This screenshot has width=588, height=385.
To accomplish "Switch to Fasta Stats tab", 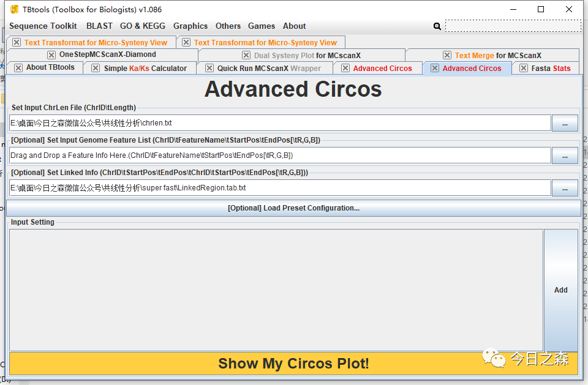I will click(551, 68).
